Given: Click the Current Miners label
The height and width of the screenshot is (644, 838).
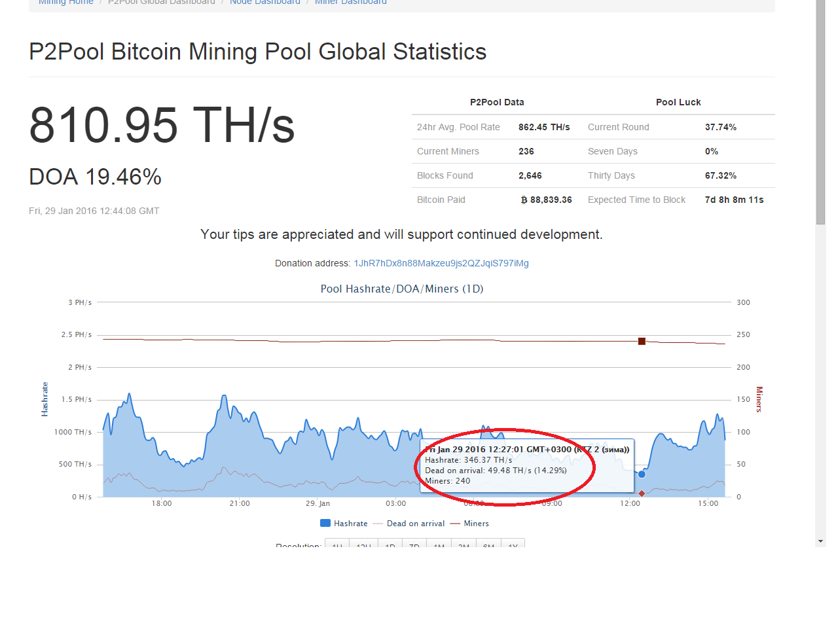Looking at the screenshot, I should tap(448, 151).
